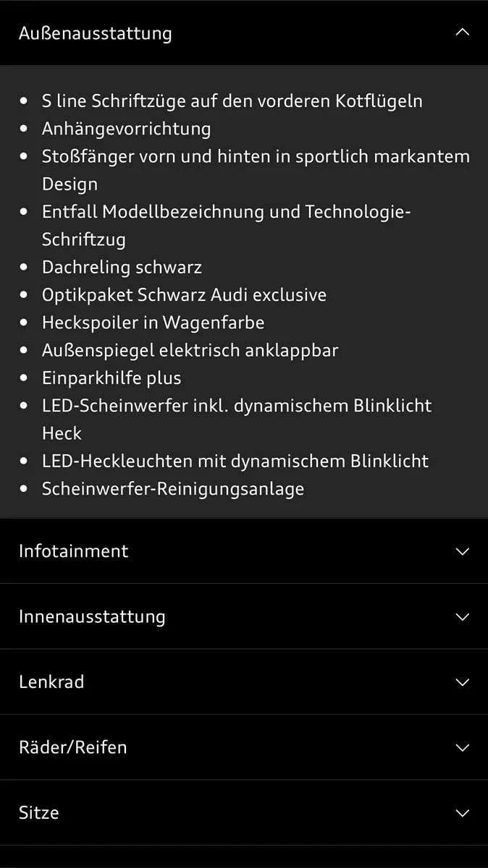
Task: Select the Einparkhilfe plus list item
Action: click(112, 378)
